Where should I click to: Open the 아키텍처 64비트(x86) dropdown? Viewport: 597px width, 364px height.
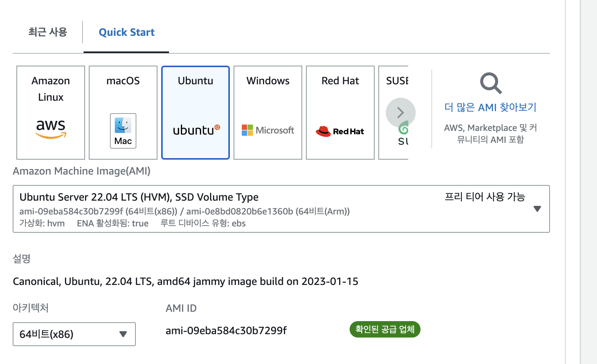click(74, 334)
